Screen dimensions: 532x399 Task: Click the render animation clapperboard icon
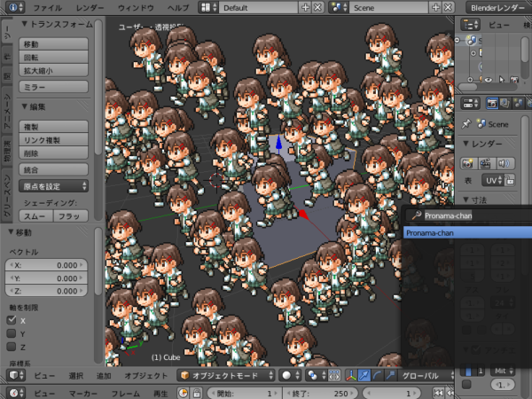click(x=486, y=163)
